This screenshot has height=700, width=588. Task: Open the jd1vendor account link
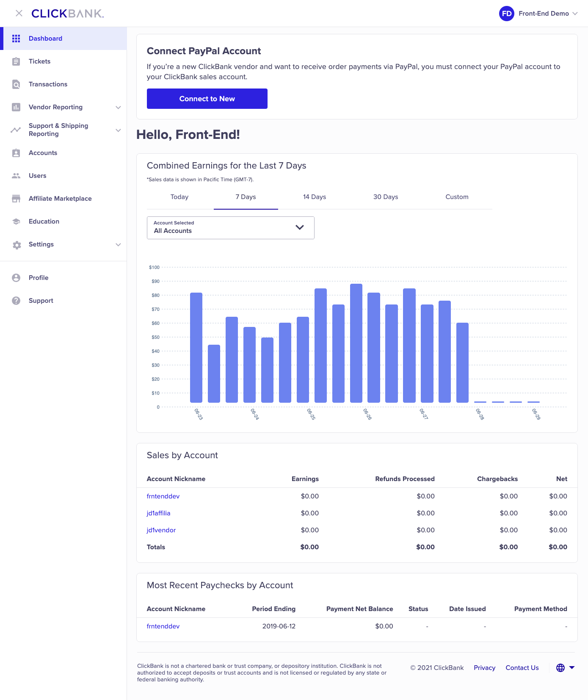point(161,530)
